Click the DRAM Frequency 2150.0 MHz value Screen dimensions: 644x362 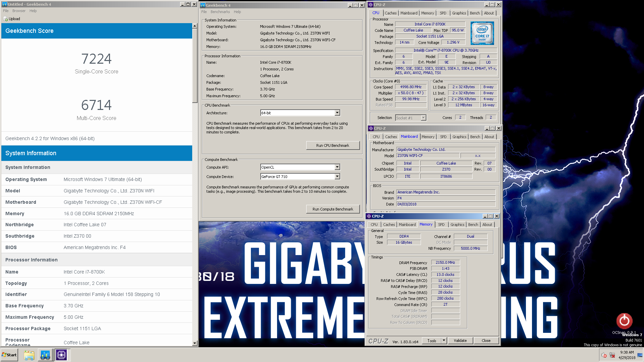pos(445,262)
